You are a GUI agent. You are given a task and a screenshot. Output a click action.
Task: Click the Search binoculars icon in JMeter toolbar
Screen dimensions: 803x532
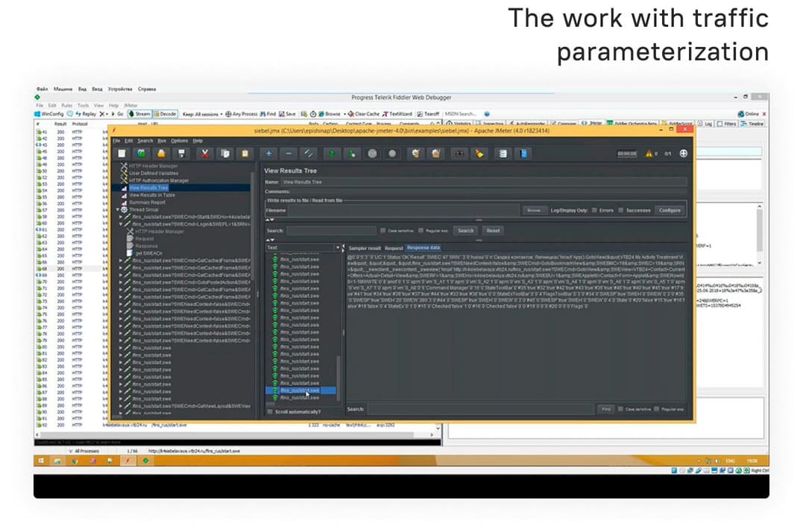(x=459, y=153)
